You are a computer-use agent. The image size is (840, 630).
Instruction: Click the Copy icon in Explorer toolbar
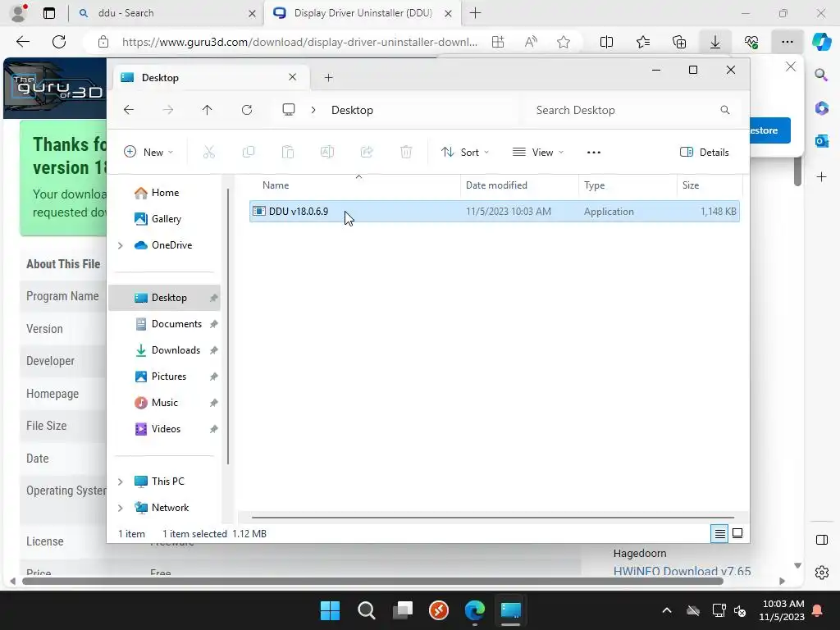tap(248, 152)
